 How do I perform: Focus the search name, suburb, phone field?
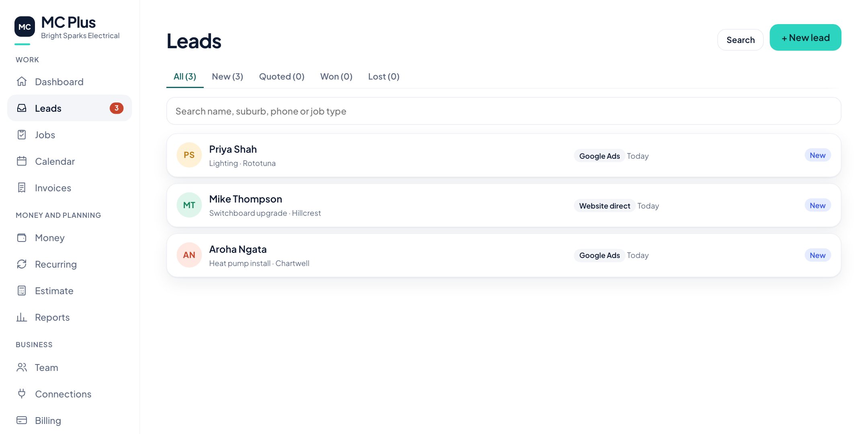click(x=504, y=111)
